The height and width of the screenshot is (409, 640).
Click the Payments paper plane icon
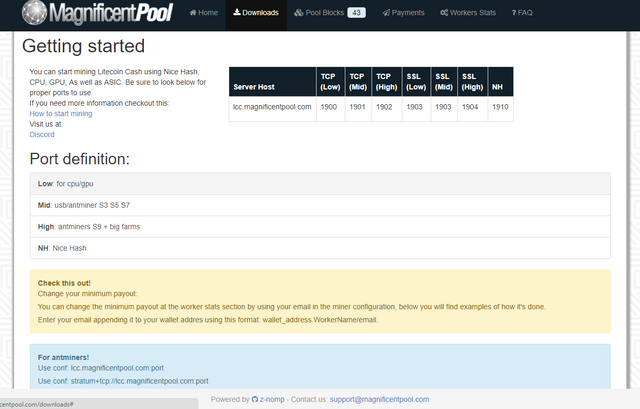[x=386, y=13]
